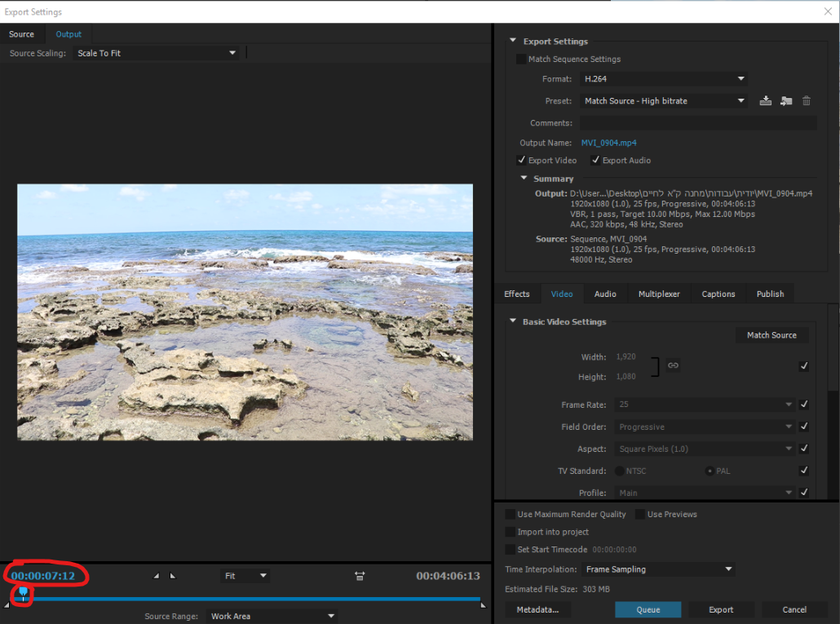Uncheck the Export Audio checkbox
Screen dimensions: 840x624
(596, 161)
